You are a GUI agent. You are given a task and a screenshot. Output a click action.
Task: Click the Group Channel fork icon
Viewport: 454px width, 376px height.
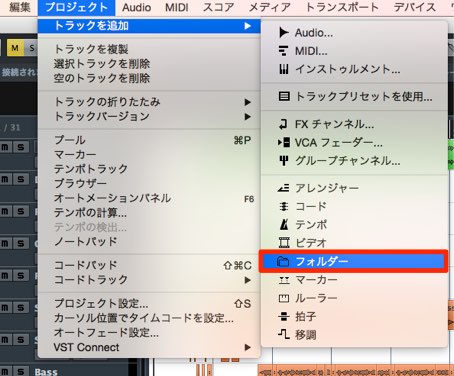(x=284, y=161)
